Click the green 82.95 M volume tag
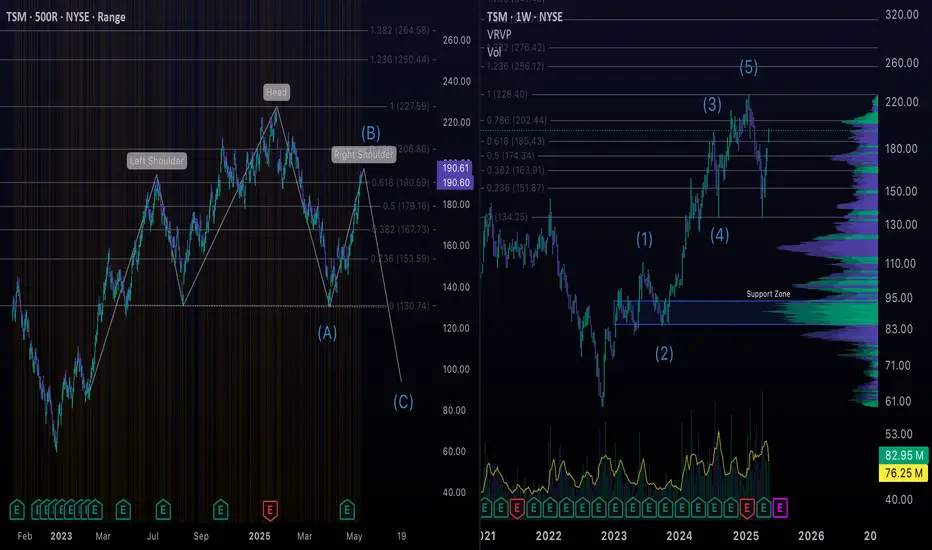 coord(903,455)
